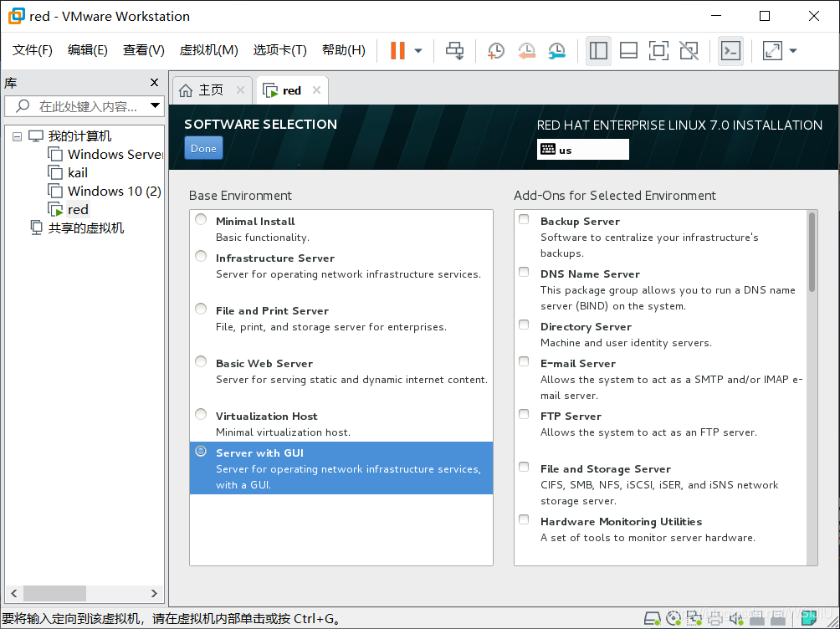This screenshot has height=629, width=840.
Task: Click the send Ctrl+Alt+Del icon
Action: [455, 50]
